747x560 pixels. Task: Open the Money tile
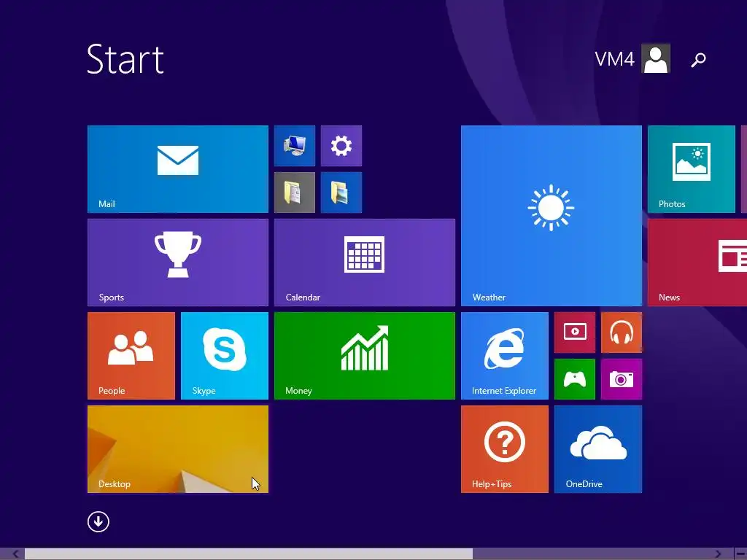365,356
